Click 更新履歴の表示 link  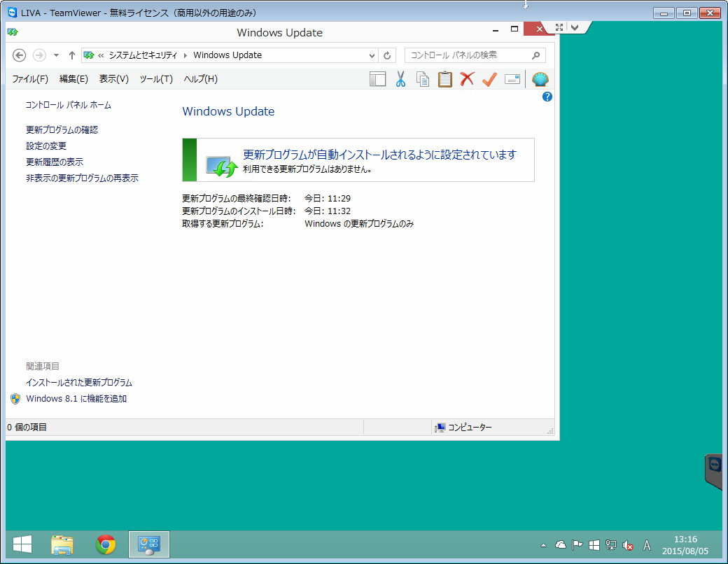coord(55,162)
